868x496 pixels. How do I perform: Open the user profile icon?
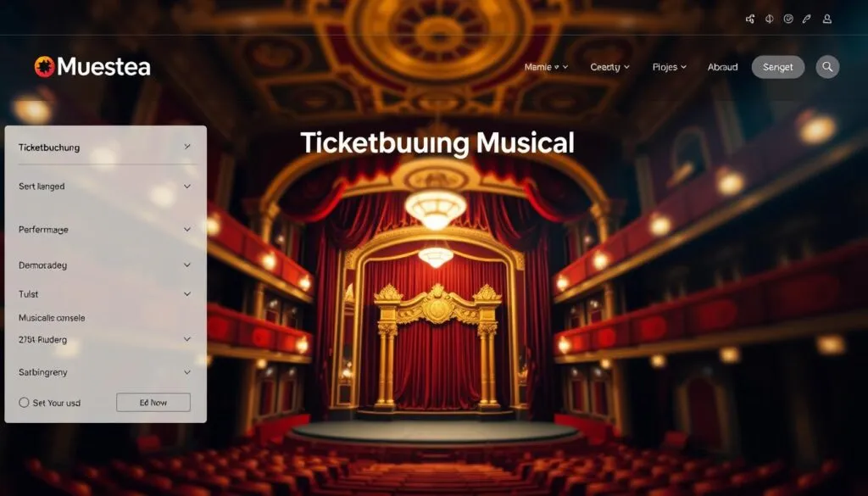(827, 19)
